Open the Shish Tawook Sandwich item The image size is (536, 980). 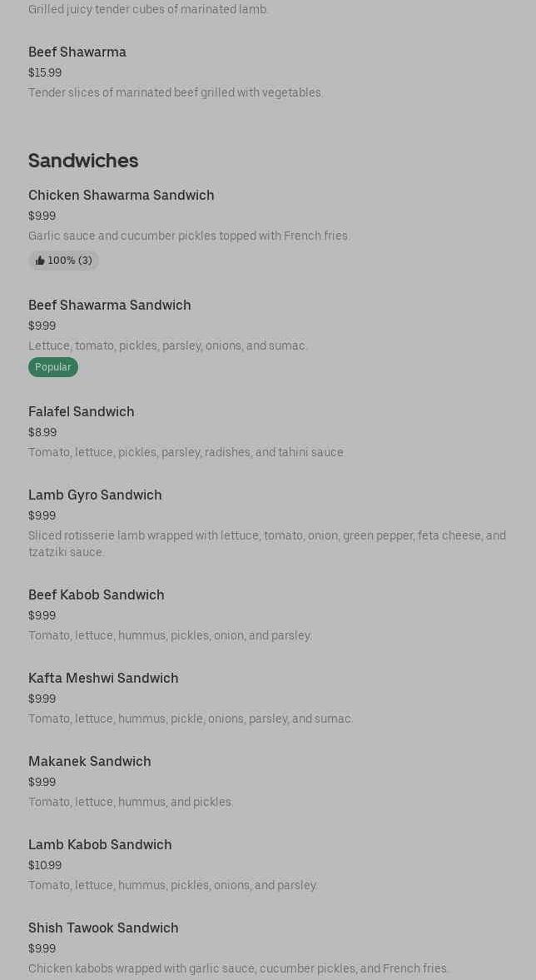(x=103, y=928)
